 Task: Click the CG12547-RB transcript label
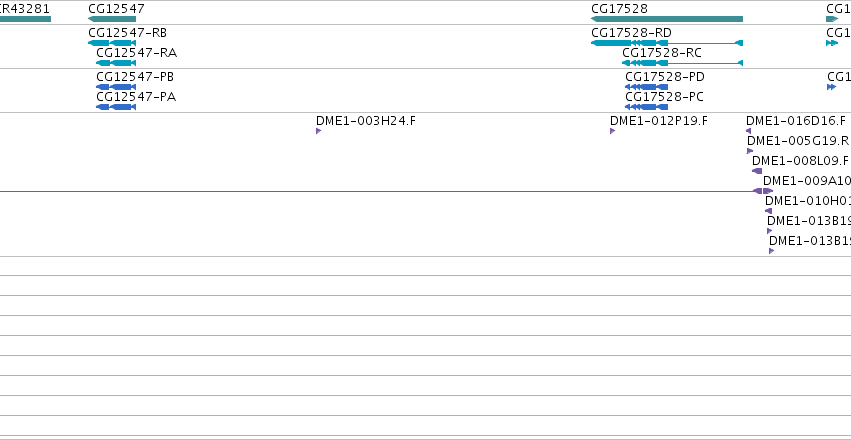coord(128,33)
